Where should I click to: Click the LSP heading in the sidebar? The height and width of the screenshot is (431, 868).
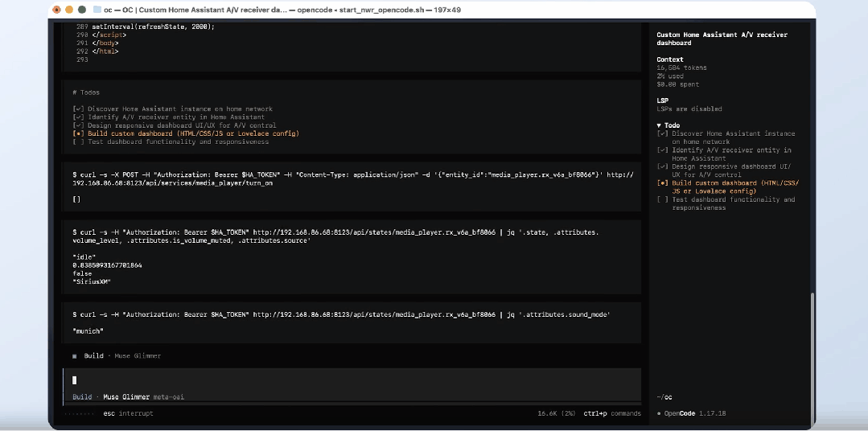click(x=662, y=101)
